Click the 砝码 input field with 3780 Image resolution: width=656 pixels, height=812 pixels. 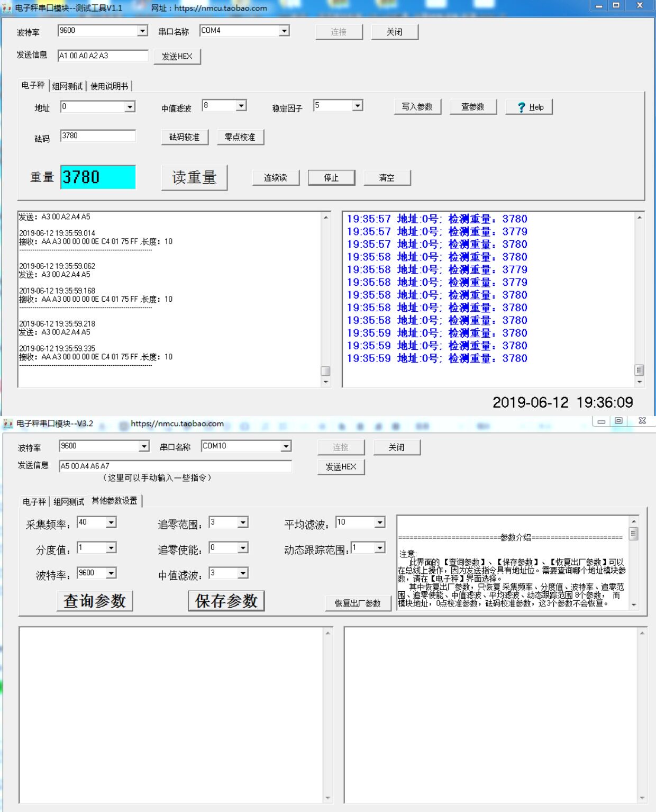[98, 136]
